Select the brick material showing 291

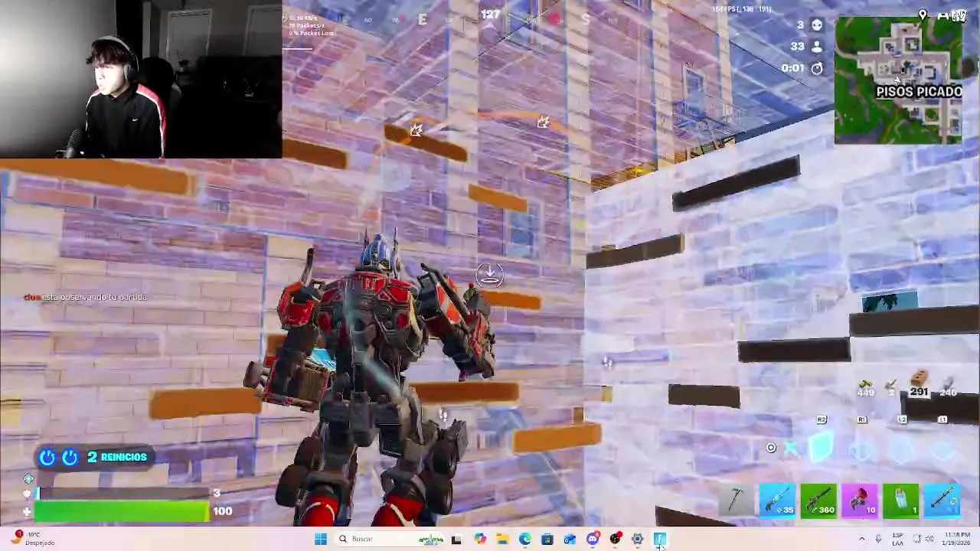click(x=919, y=383)
